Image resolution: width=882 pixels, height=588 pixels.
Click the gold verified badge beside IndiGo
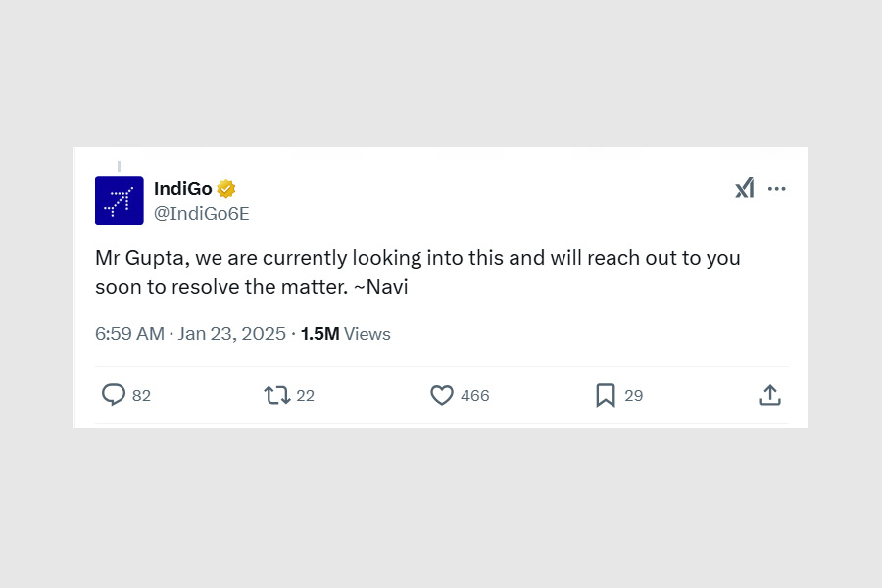(226, 189)
